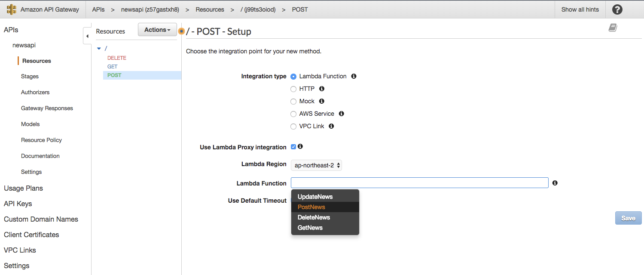Choose GetNews from function suggestions
This screenshot has width=644, height=275.
pos(325,228)
